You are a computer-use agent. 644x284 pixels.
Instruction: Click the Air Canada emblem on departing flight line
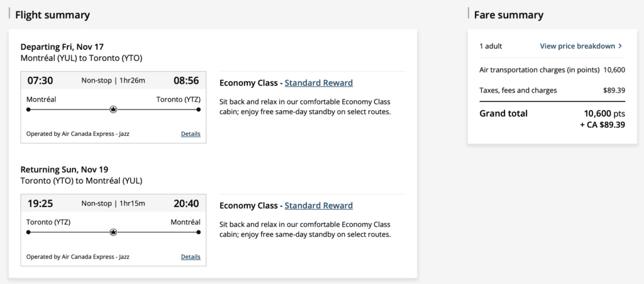(x=113, y=110)
